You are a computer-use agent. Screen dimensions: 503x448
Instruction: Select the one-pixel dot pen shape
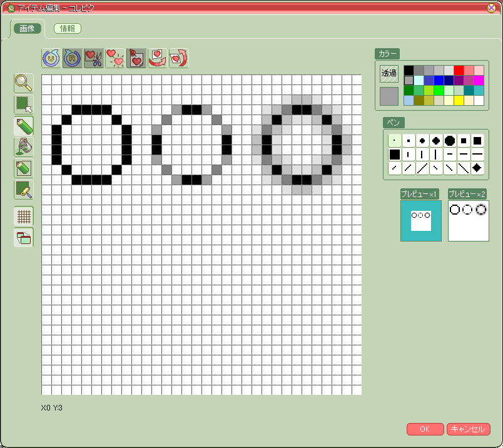coord(394,141)
